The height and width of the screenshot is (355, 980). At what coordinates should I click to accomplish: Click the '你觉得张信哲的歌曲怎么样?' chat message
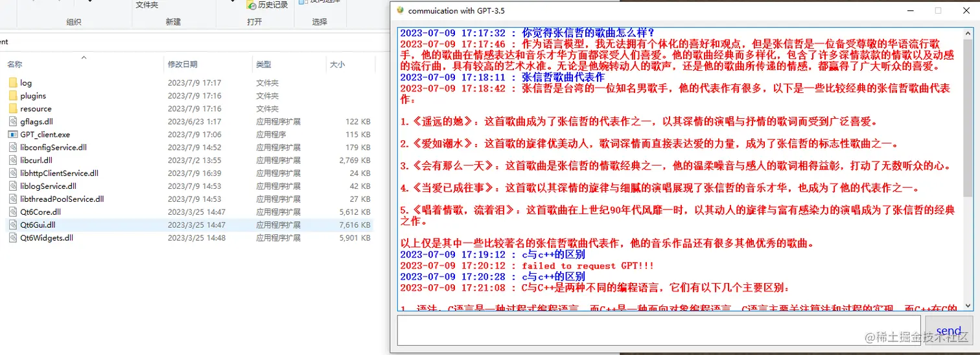click(x=588, y=32)
